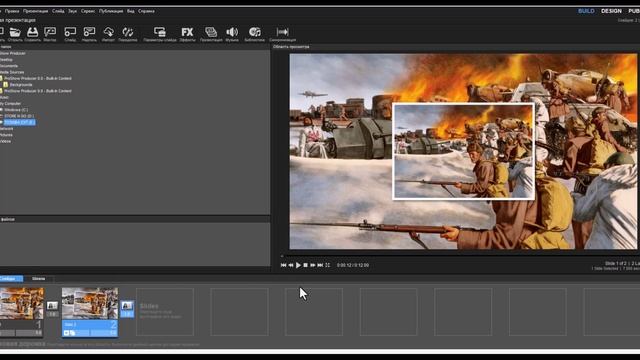Select the highlighted TOSHIBA EXT drive

[x=19, y=122]
